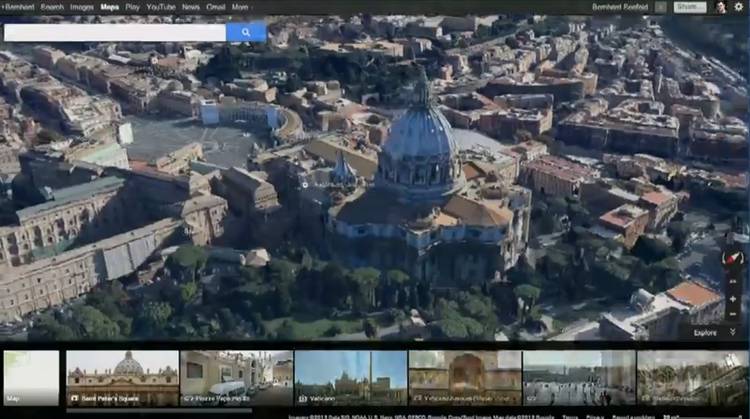Open the Search link in the top bar
The image size is (750, 419).
click(x=52, y=7)
